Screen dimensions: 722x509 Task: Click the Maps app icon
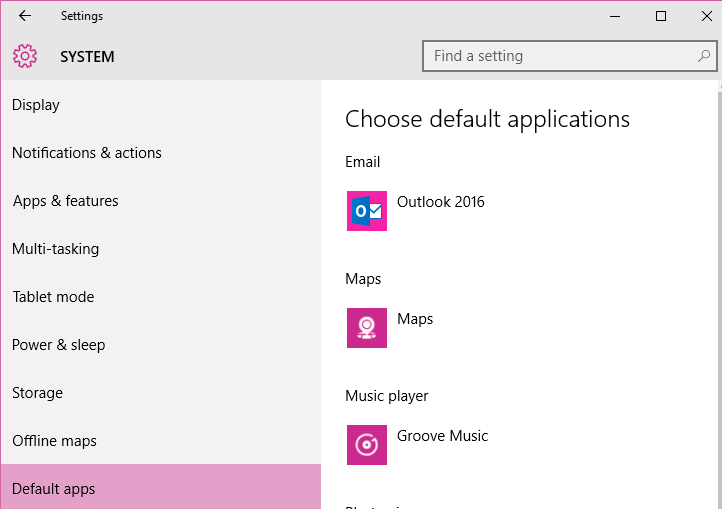(366, 328)
